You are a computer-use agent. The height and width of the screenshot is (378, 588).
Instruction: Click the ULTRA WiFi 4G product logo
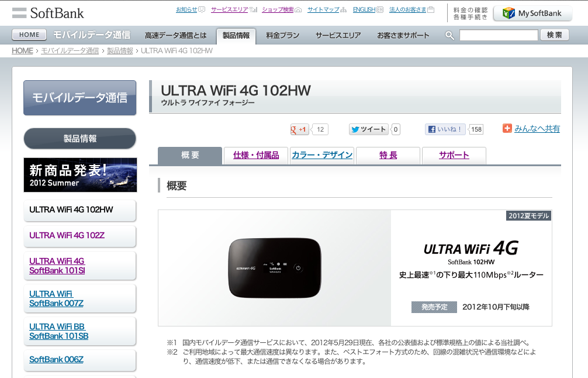471,249
